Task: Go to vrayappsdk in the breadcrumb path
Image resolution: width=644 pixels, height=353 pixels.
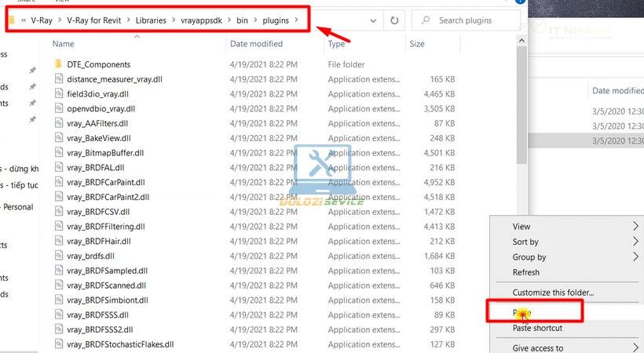Action: click(201, 20)
